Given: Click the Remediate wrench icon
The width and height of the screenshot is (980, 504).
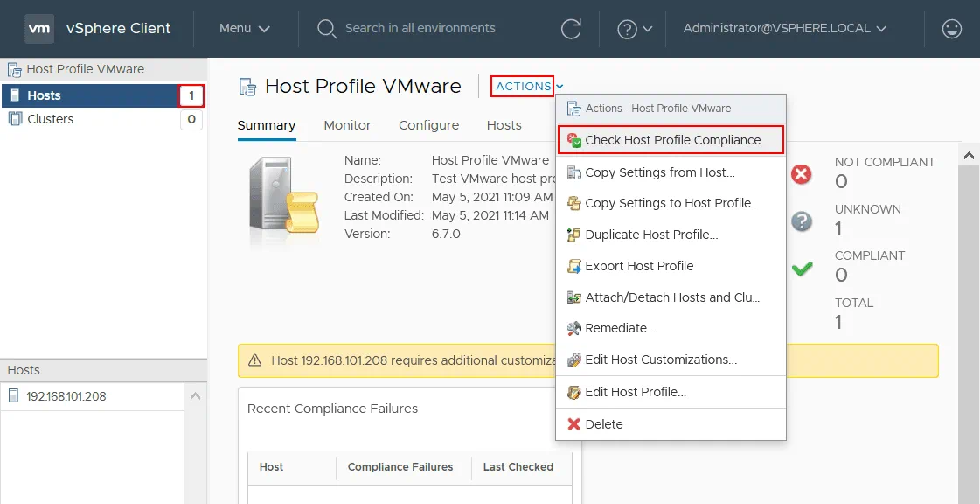Looking at the screenshot, I should [x=573, y=329].
